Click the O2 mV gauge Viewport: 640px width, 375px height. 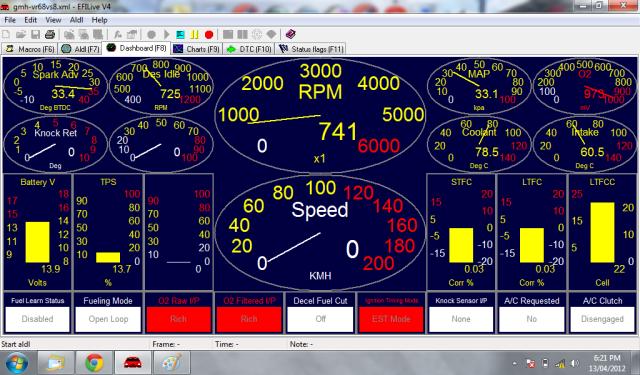[x=584, y=86]
